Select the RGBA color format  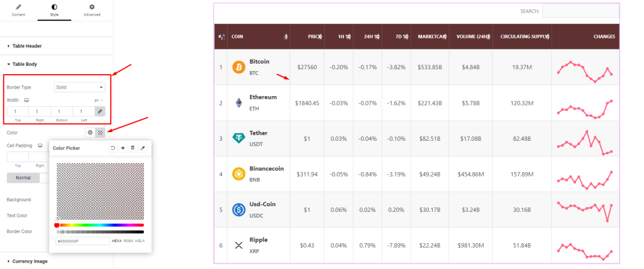pos(128,241)
